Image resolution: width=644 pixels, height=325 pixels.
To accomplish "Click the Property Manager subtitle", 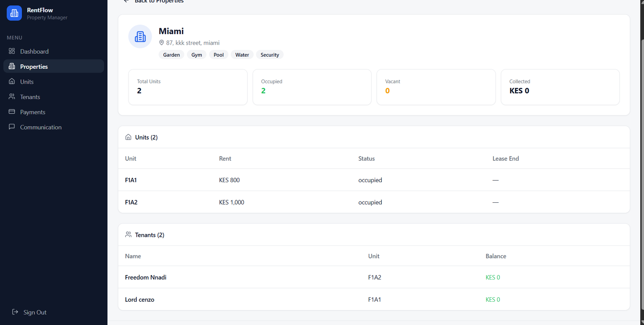I will (x=47, y=18).
